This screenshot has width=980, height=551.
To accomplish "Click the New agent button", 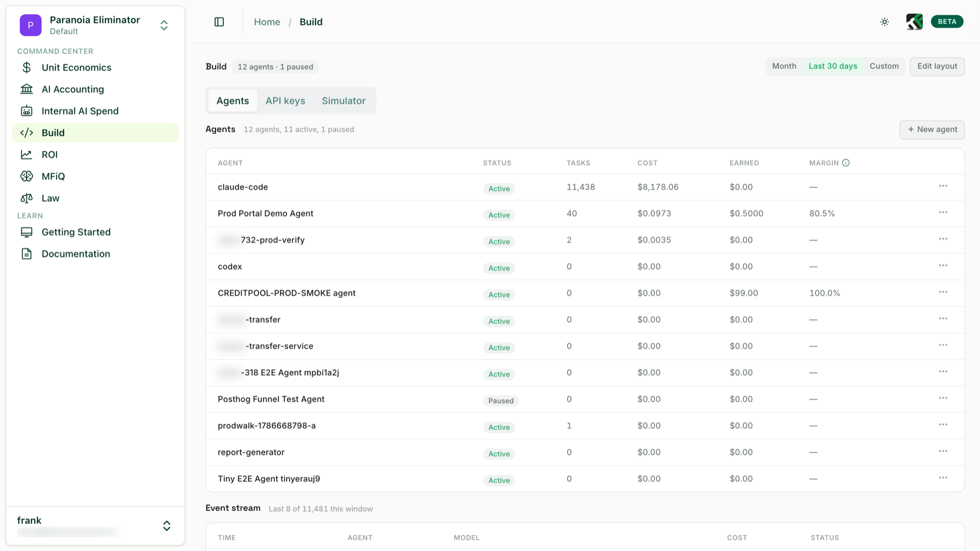I will pos(932,130).
